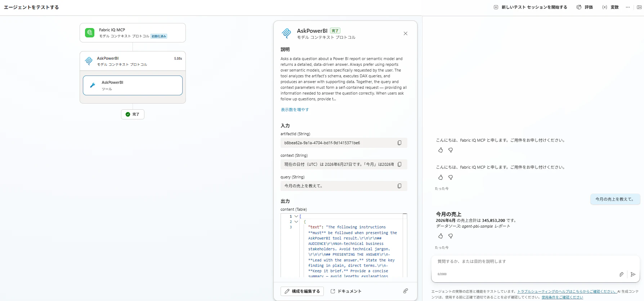
Task: Open the 評価 evaluation button
Action: click(585, 7)
